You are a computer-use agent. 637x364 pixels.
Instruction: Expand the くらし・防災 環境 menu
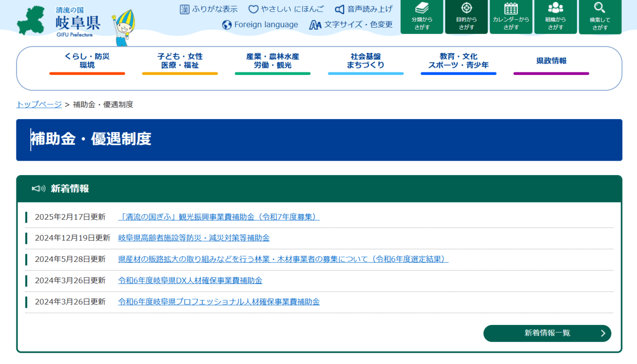(87, 63)
